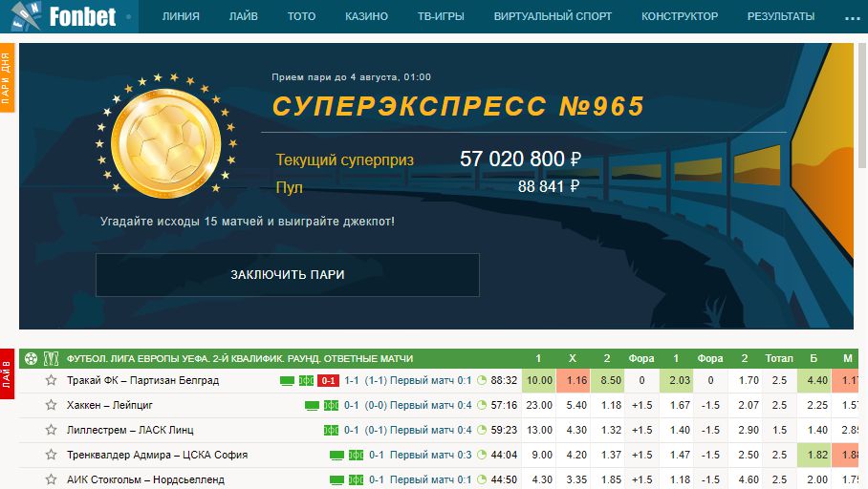Click the page vertical scrollbar
868x489 pixels.
pyautogui.click(x=862, y=105)
